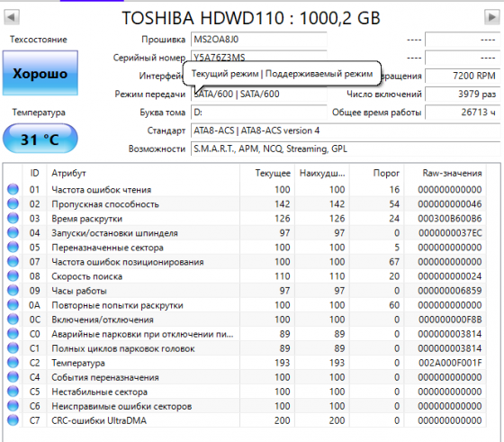Screen dimensions: 504x442
Task: Select the firmware field MS2OA8J0
Action: click(x=259, y=40)
